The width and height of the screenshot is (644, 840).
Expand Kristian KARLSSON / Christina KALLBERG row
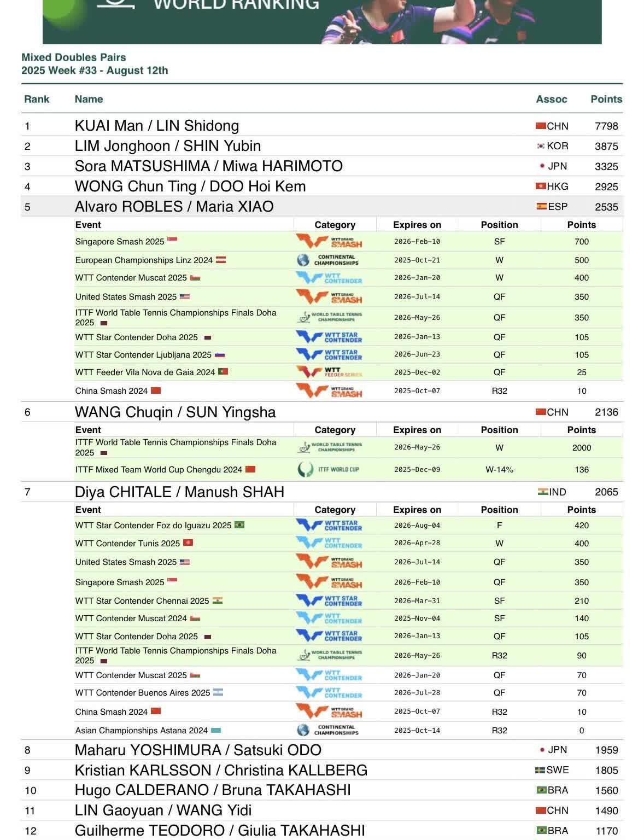321,770
